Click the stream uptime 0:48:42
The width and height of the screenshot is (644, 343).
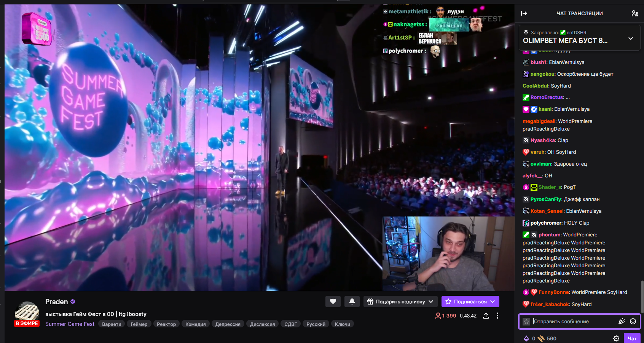point(468,316)
